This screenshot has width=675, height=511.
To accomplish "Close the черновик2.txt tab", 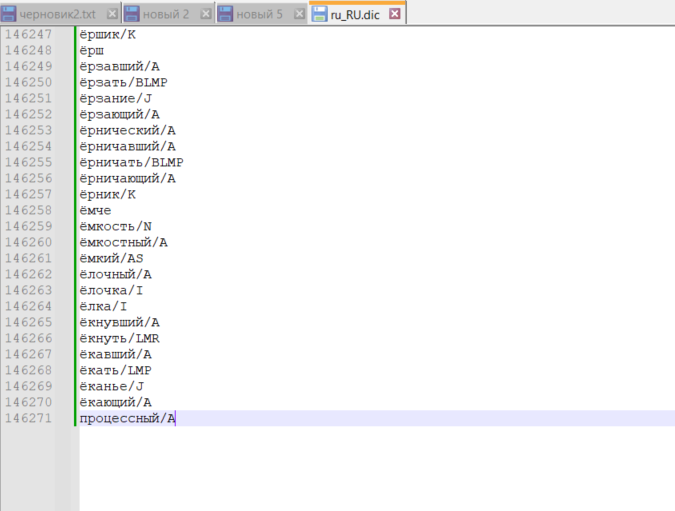I will click(111, 14).
